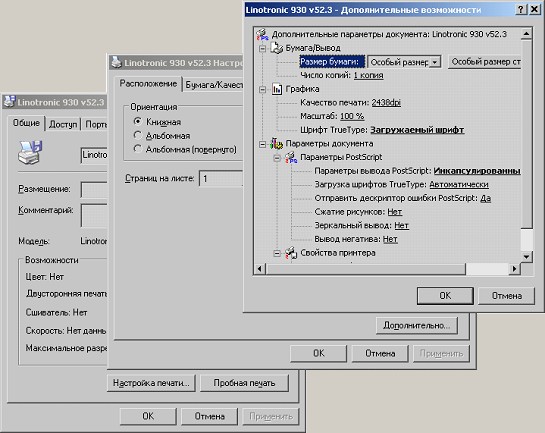Click Отмена in Дополнительные возможности dialog
Image resolution: width=545 pixels, height=433 pixels.
[506, 296]
